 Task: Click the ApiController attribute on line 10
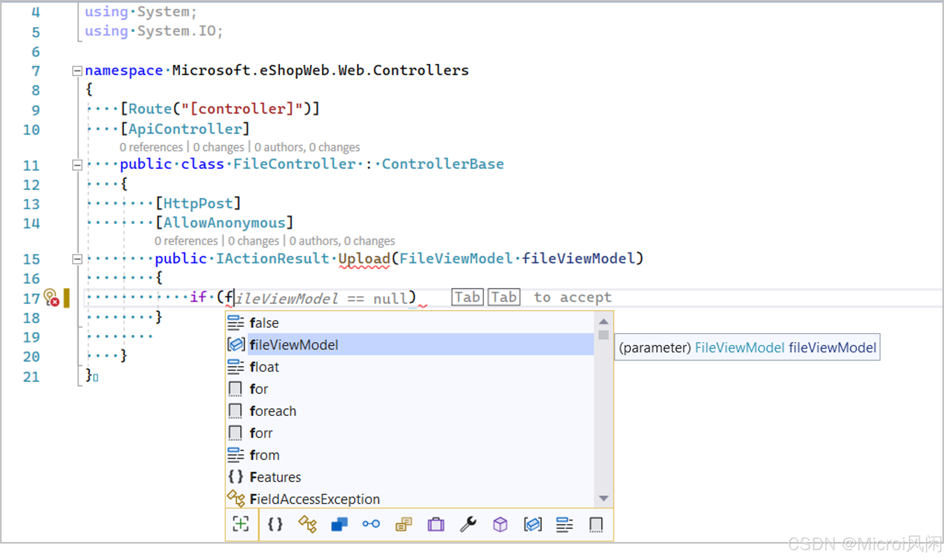click(185, 129)
